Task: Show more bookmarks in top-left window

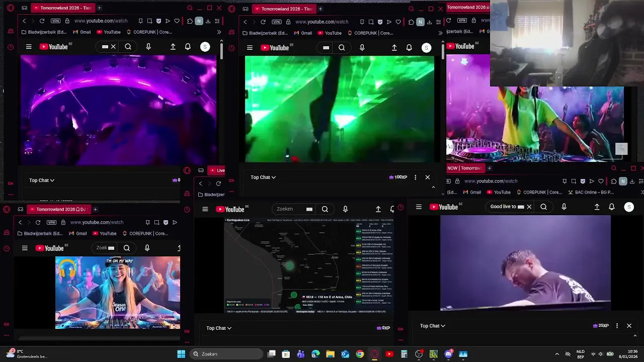Action: (x=219, y=32)
